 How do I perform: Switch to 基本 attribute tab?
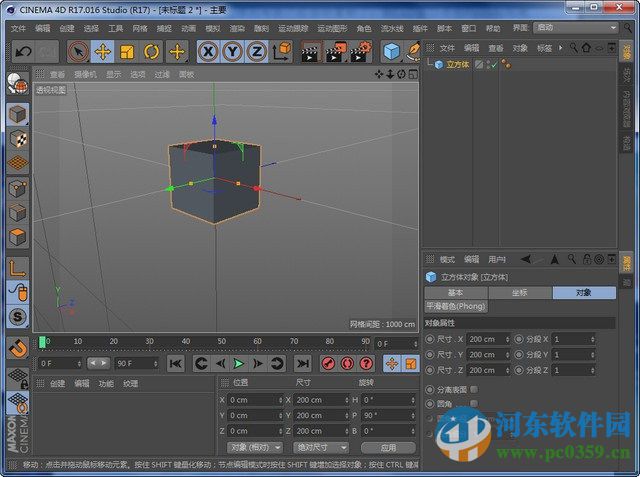click(x=456, y=293)
